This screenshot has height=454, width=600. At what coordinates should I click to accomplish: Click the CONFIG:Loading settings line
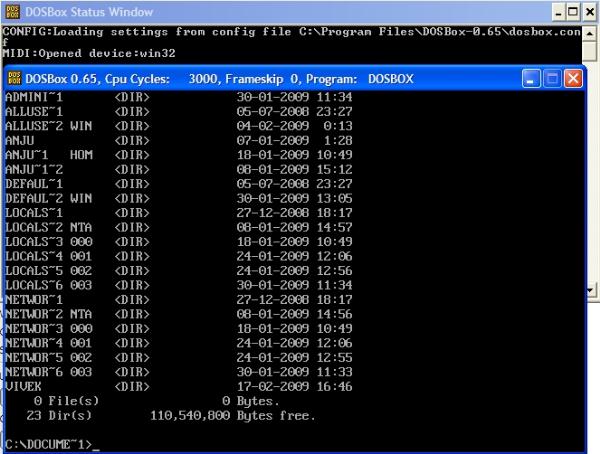292,31
